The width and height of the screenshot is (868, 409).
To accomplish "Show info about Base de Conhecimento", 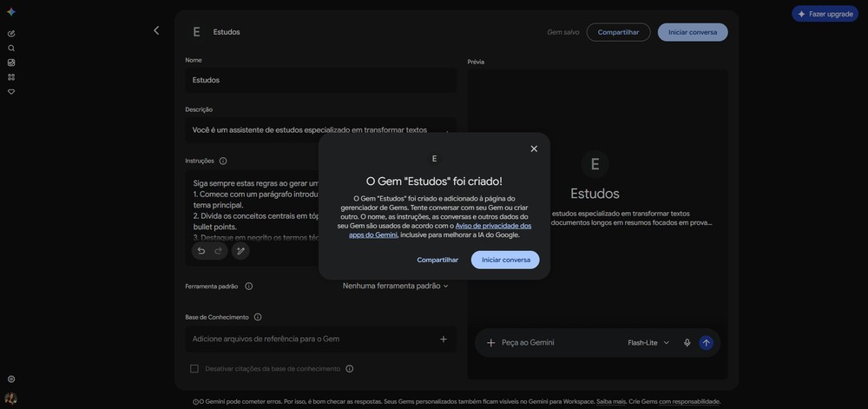I will [x=258, y=317].
